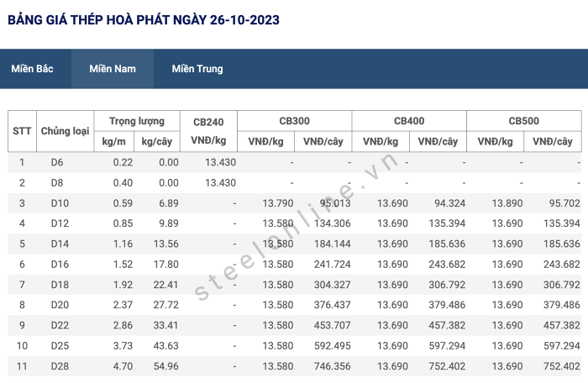Open the Miền Trung tab

tap(197, 69)
